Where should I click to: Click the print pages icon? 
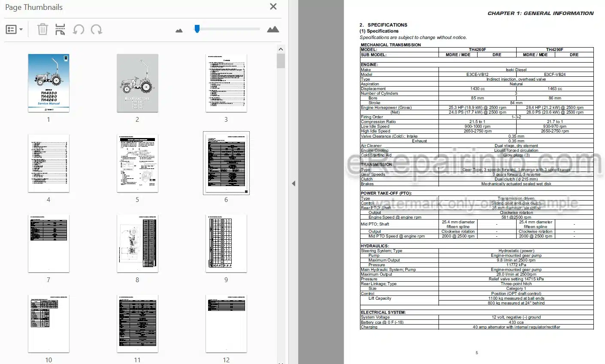click(x=60, y=30)
